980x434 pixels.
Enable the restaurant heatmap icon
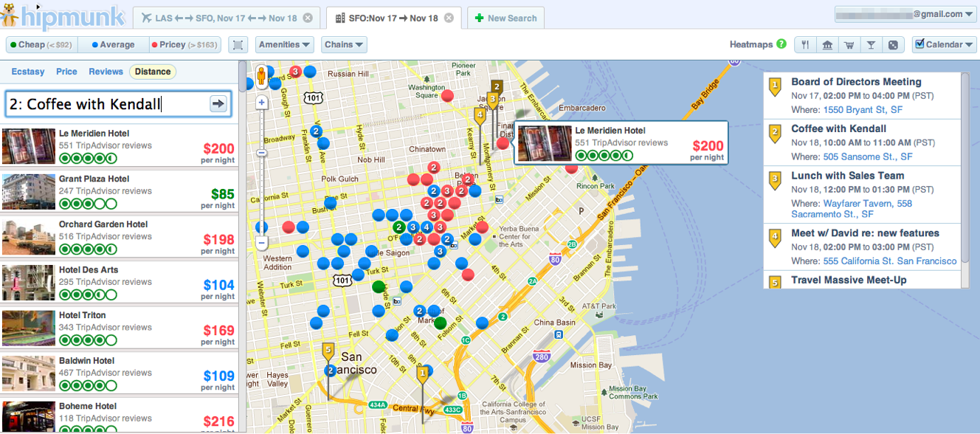[x=805, y=45]
